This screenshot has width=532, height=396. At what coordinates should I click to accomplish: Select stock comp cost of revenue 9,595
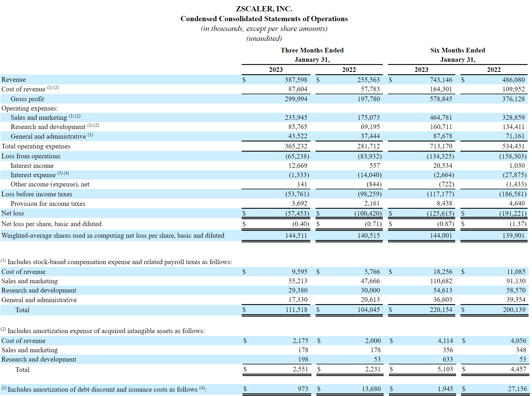[x=299, y=272]
